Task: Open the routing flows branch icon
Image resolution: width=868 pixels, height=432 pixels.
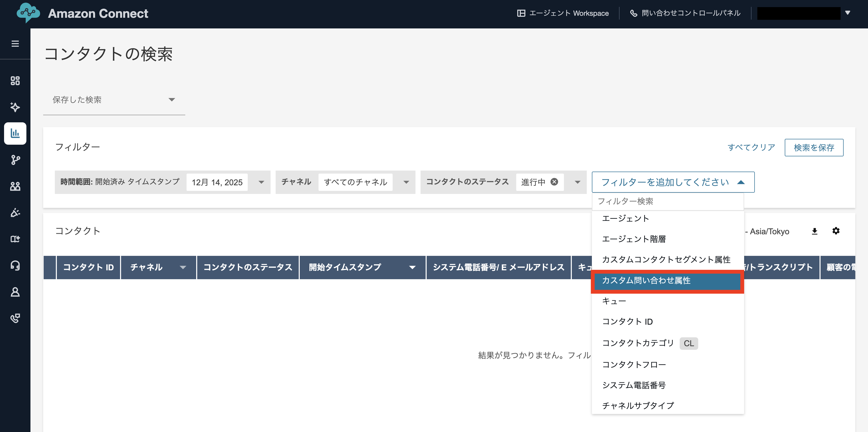Action: tap(15, 160)
